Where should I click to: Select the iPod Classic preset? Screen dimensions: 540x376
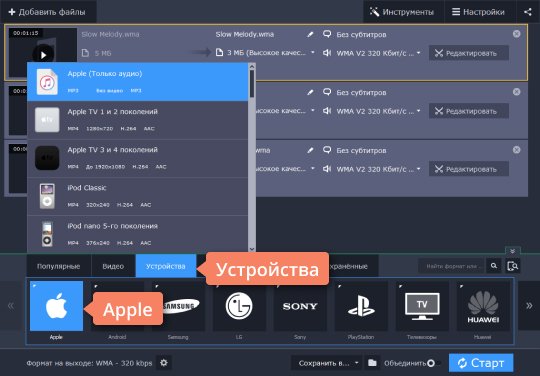coord(137,197)
